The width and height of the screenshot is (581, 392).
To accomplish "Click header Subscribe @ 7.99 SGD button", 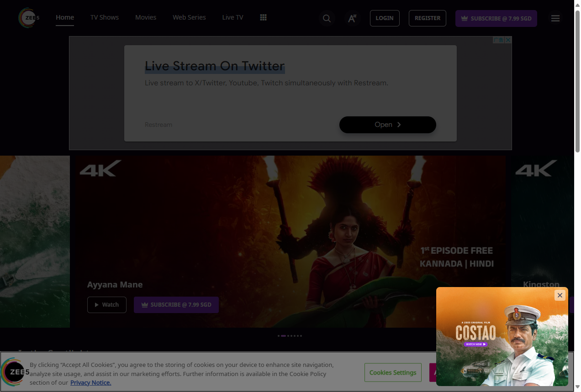I will coord(496,18).
